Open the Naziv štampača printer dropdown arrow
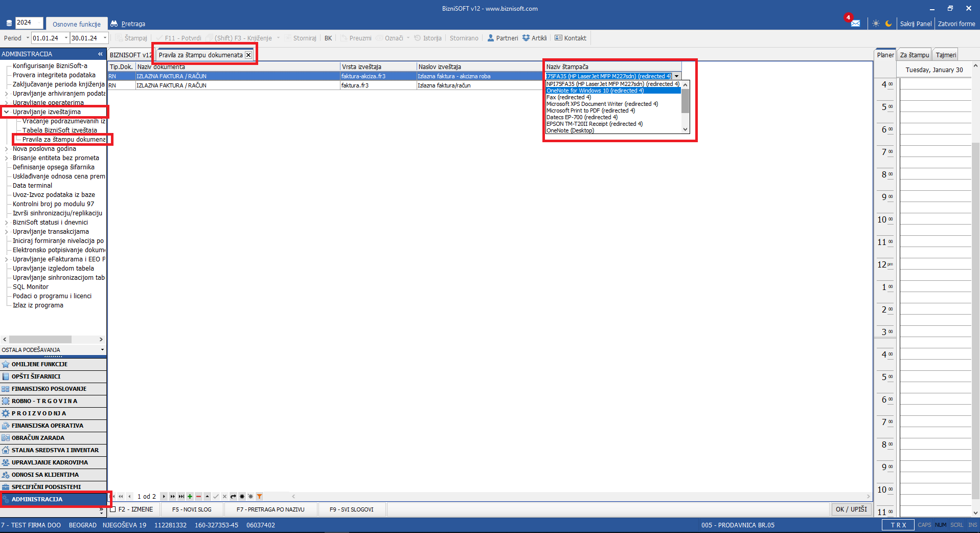980x533 pixels. pos(676,76)
